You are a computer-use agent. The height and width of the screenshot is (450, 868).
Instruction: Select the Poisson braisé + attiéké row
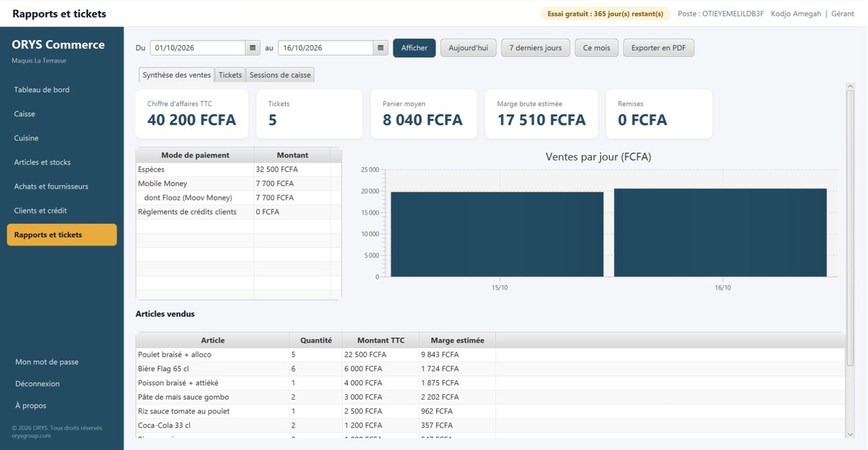tap(490, 383)
